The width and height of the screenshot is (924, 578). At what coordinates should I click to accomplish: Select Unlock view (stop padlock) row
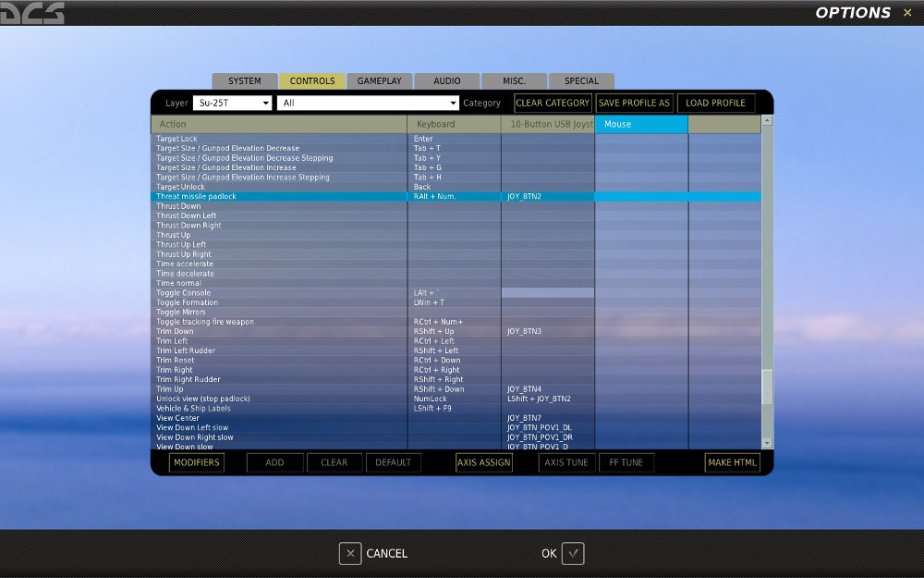pyautogui.click(x=456, y=399)
